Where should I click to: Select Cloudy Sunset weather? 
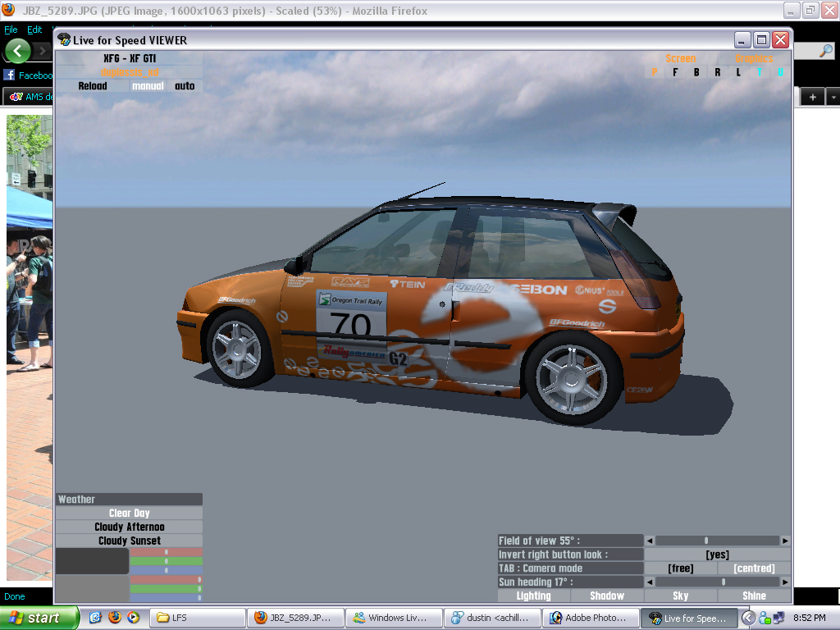tap(129, 541)
